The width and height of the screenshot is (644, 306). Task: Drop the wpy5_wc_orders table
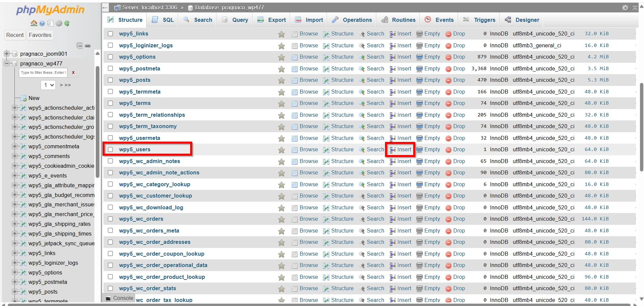pos(455,219)
